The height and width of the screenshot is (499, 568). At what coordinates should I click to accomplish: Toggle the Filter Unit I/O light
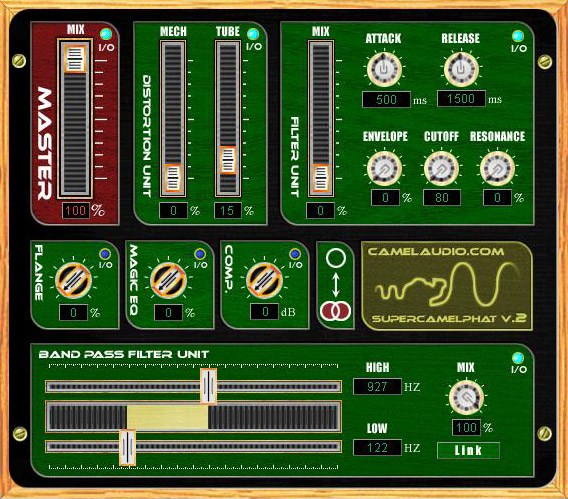518,36
